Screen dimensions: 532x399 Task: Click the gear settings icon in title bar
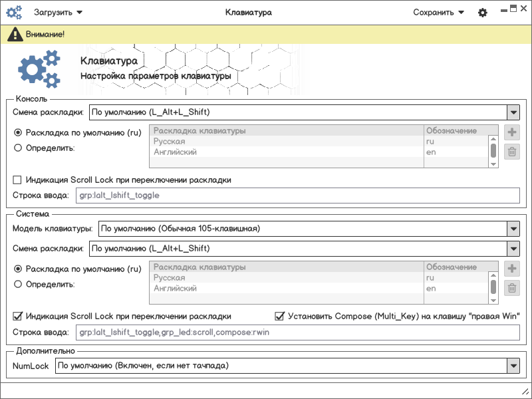click(483, 13)
